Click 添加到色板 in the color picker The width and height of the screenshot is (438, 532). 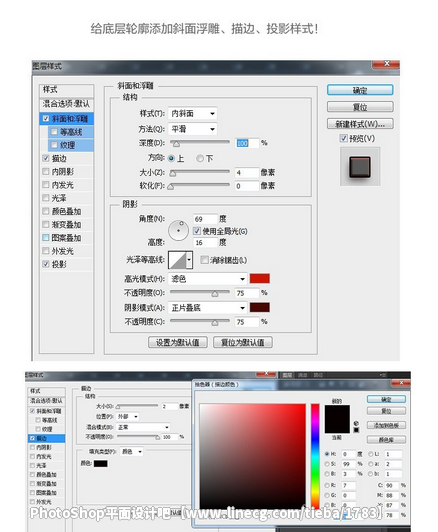(386, 425)
